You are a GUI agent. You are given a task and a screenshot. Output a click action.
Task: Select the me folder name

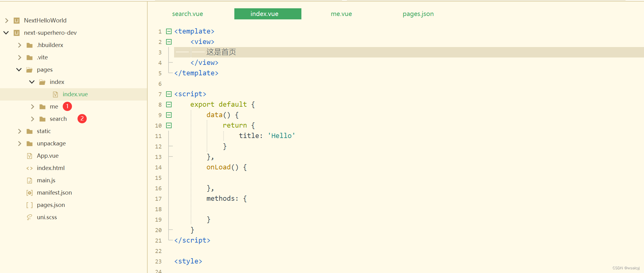[54, 107]
